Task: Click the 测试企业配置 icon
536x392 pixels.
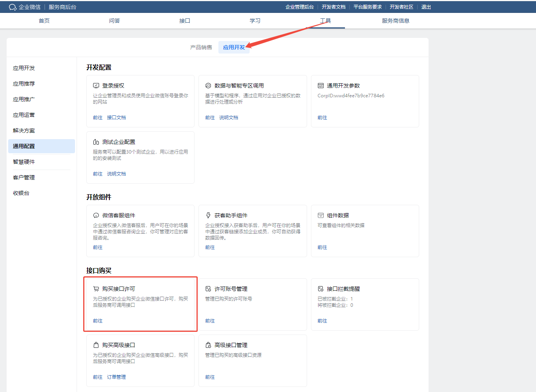Action: (x=96, y=142)
